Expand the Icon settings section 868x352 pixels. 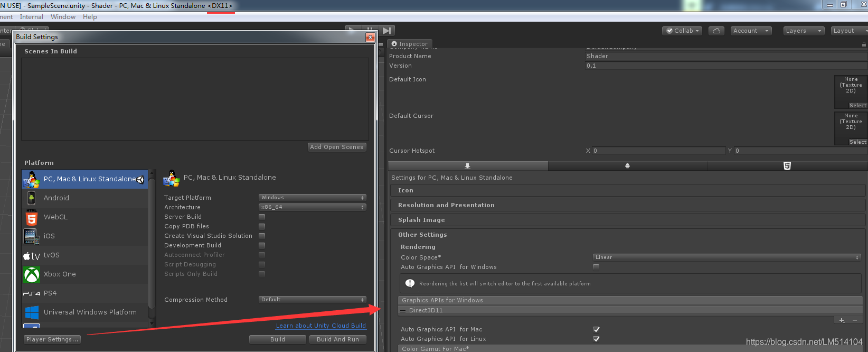[628, 190]
